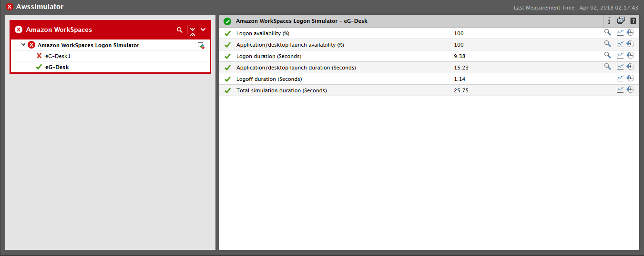Show graph for Logon availability
Image resolution: width=644 pixels, height=256 pixels.
[x=620, y=32]
